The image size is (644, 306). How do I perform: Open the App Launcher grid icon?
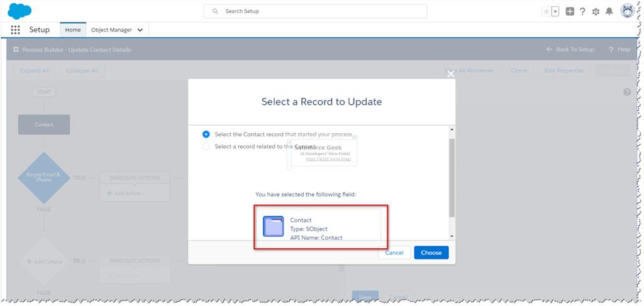(15, 30)
